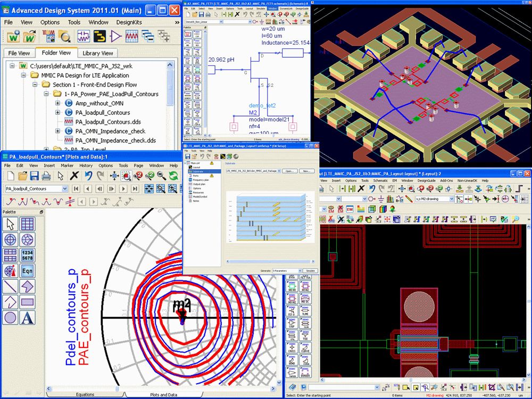This screenshot has width=532, height=399.
Task: Open the PA_loadpull_Contours page dropdown
Action: coord(64,189)
